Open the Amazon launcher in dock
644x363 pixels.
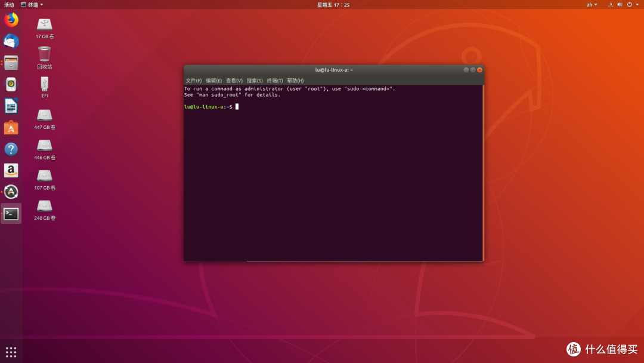11,170
